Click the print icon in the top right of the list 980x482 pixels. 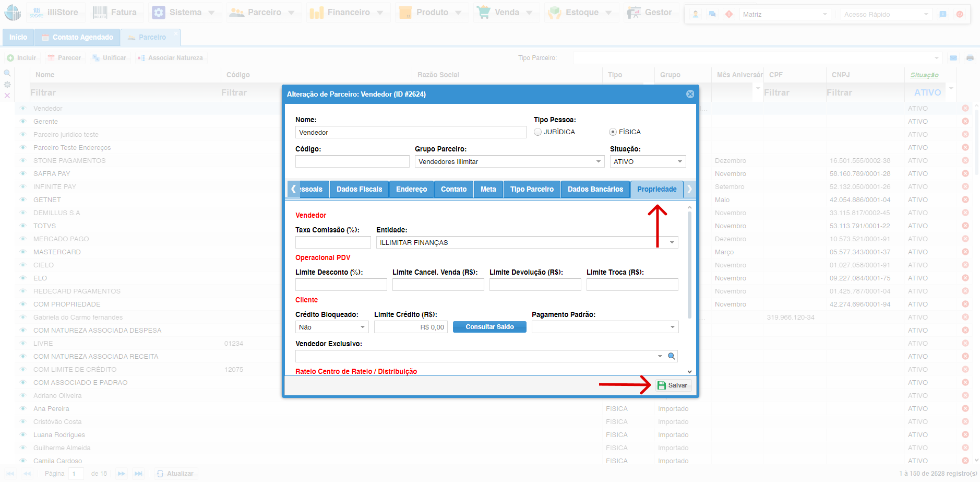click(x=970, y=58)
